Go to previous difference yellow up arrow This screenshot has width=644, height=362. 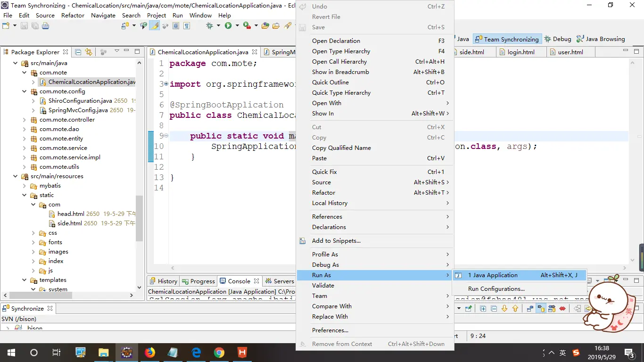point(515,309)
